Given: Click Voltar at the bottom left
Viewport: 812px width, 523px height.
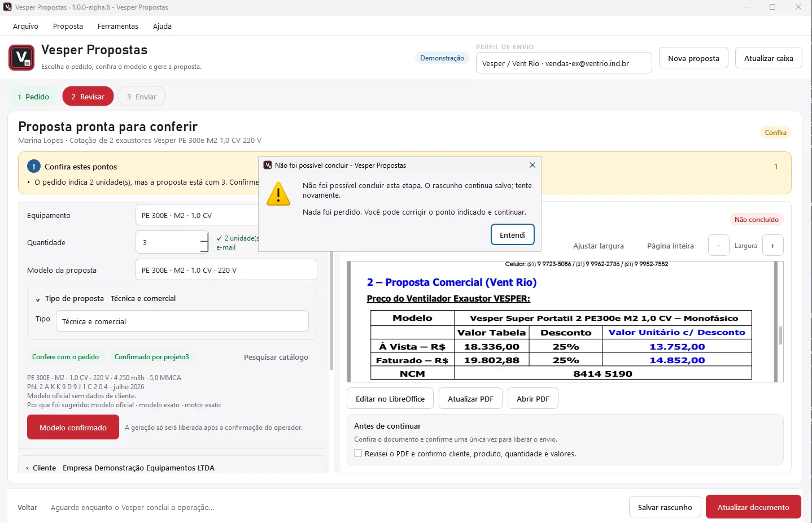Looking at the screenshot, I should pos(27,507).
